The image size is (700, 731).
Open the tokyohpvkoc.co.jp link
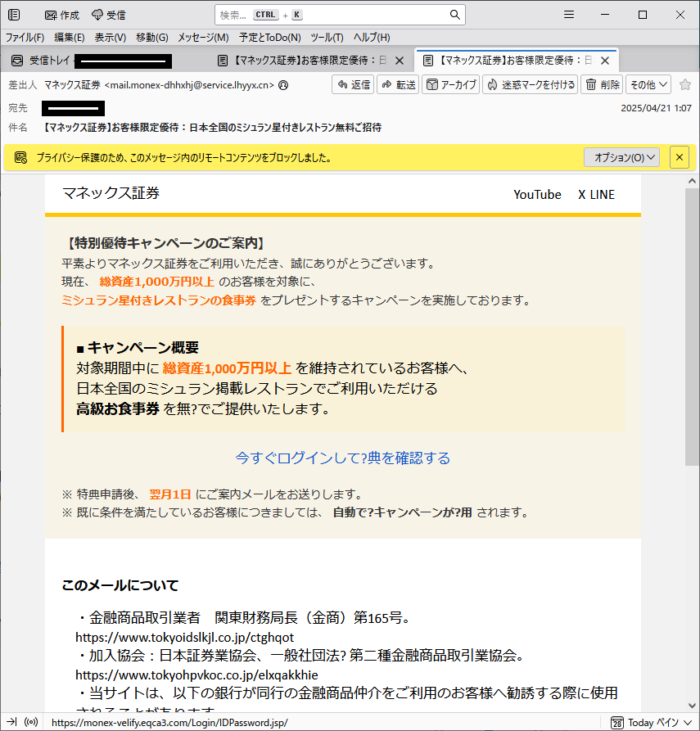tap(196, 675)
